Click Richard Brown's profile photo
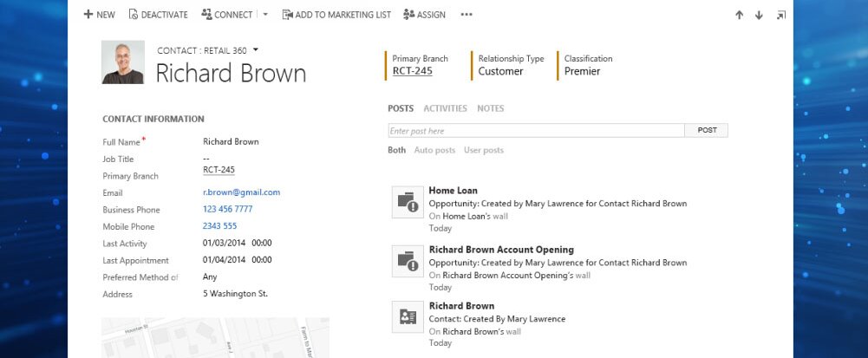The height and width of the screenshot is (358, 868). pyautogui.click(x=122, y=62)
